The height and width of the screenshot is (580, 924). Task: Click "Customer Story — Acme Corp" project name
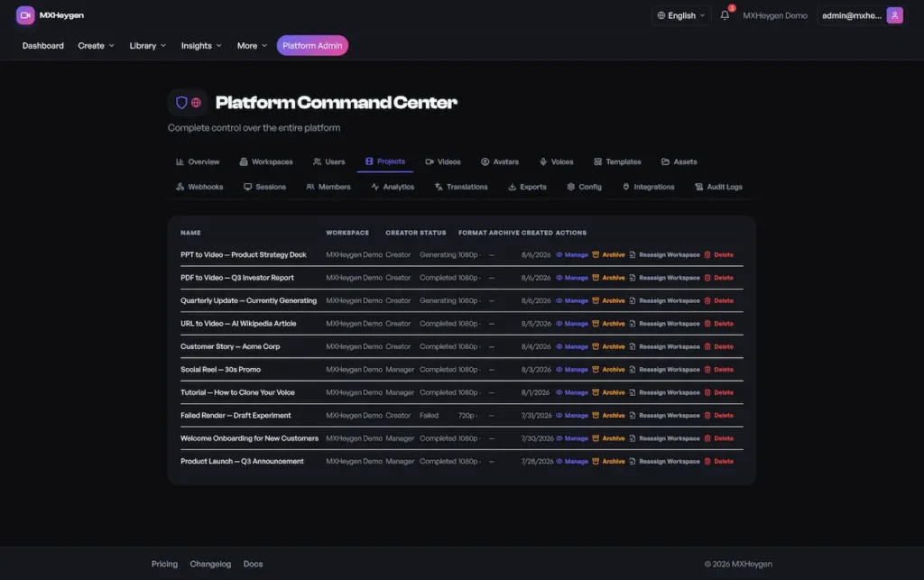point(230,346)
